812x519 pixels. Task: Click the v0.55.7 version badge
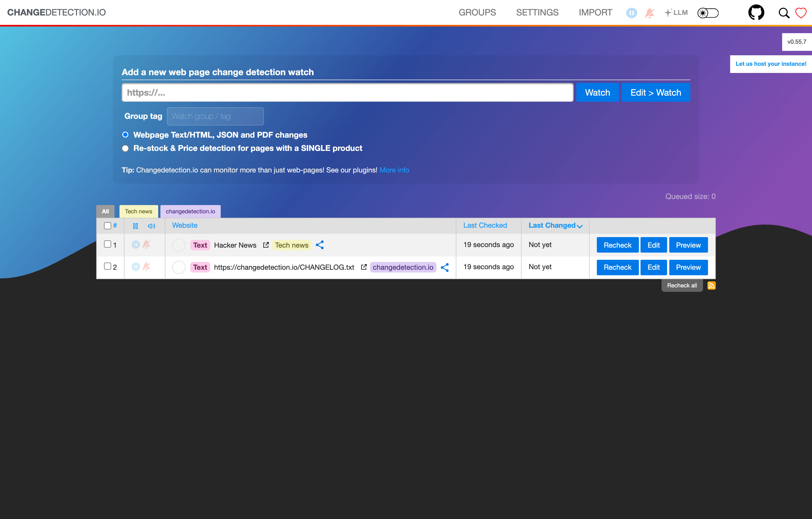click(797, 42)
